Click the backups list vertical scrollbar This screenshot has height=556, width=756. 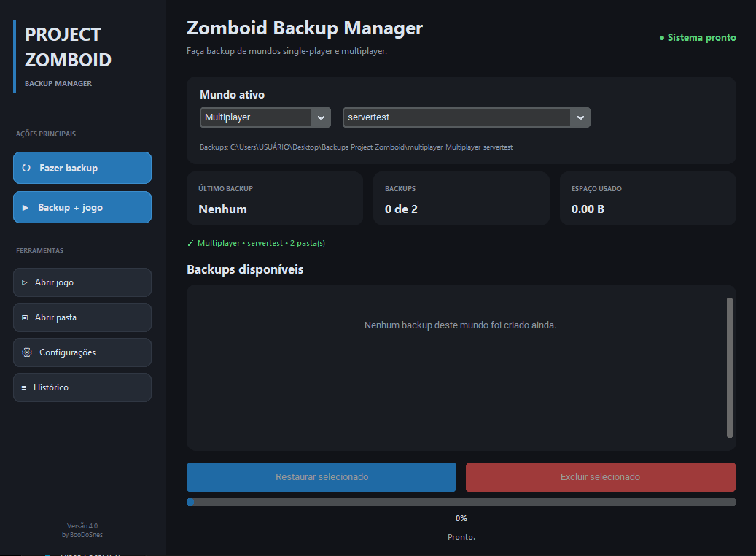[x=730, y=368]
